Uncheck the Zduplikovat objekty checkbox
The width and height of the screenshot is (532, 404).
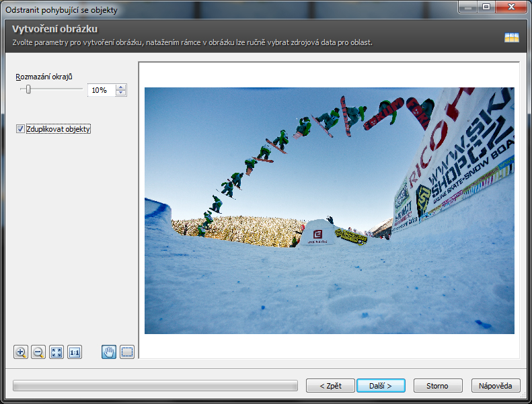point(20,129)
